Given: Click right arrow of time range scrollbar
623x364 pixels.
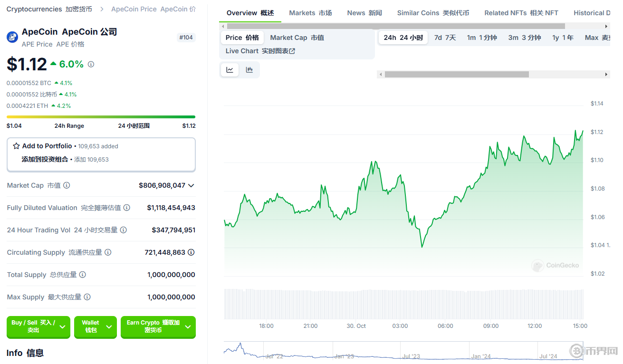Looking at the screenshot, I should pyautogui.click(x=606, y=75).
